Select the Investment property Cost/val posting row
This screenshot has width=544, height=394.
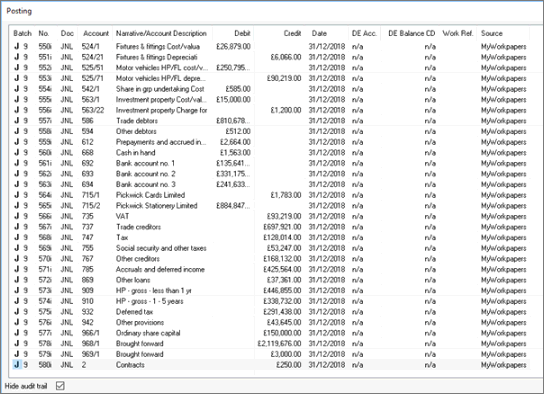click(x=271, y=99)
